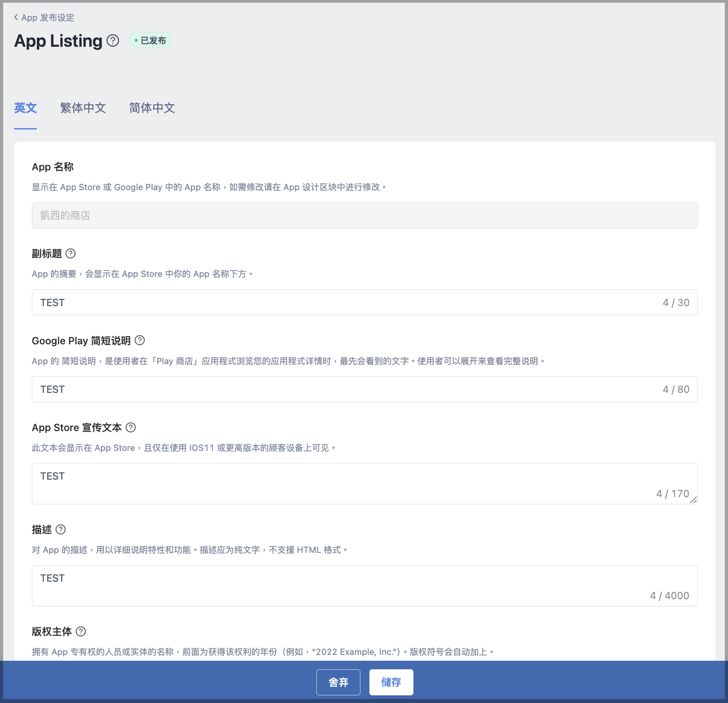Click the 4 / 170 character counter
The width and height of the screenshot is (728, 703).
(x=672, y=494)
